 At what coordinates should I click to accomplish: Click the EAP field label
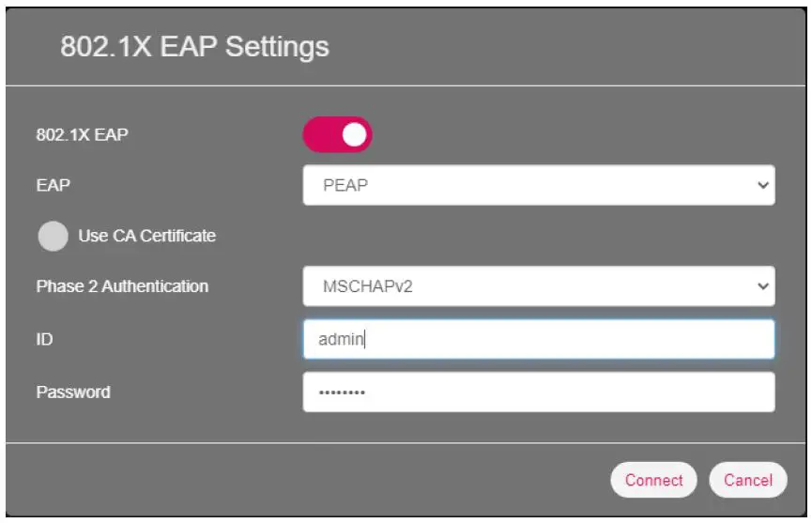coord(53,185)
